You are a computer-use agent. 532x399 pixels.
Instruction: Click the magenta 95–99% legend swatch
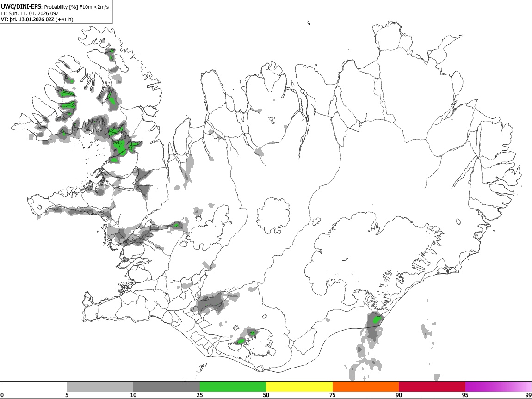(498, 387)
